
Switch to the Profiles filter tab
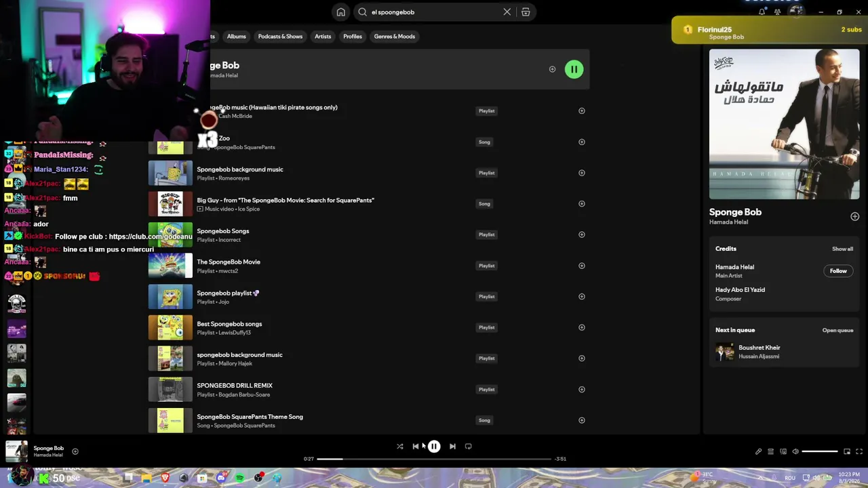click(353, 37)
